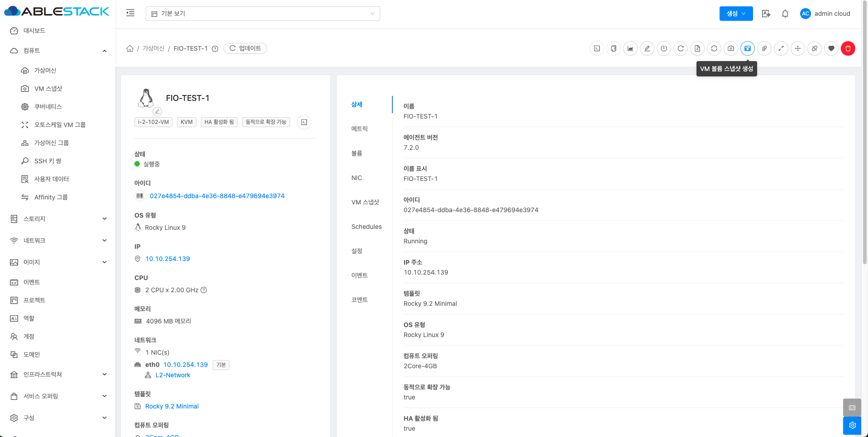Click the pencil edit VM icon
The height and width of the screenshot is (437, 868).
(647, 48)
